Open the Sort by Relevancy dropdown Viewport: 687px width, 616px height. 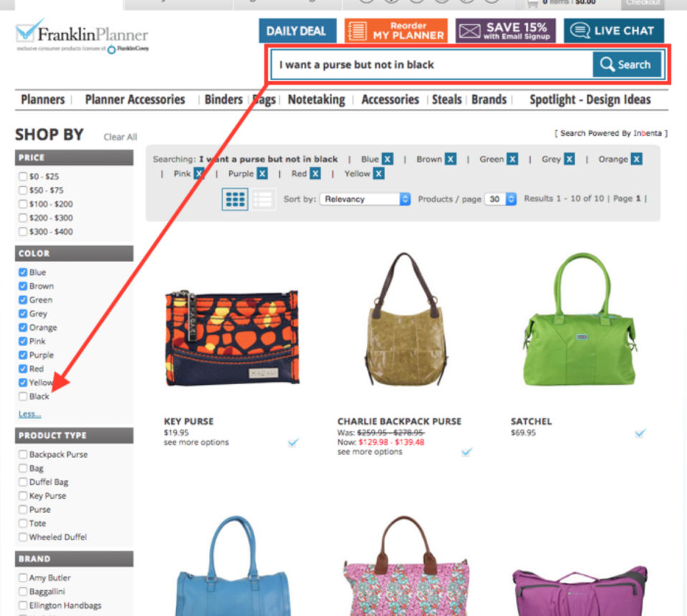click(x=365, y=200)
